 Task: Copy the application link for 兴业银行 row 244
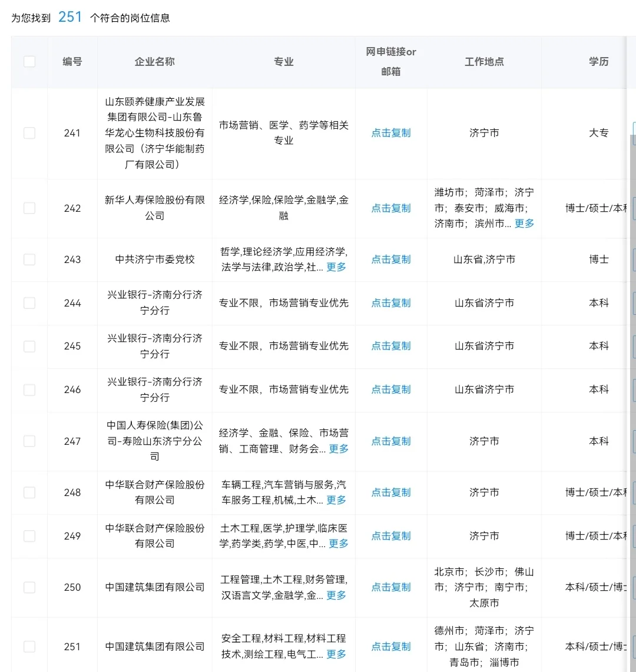(x=390, y=303)
